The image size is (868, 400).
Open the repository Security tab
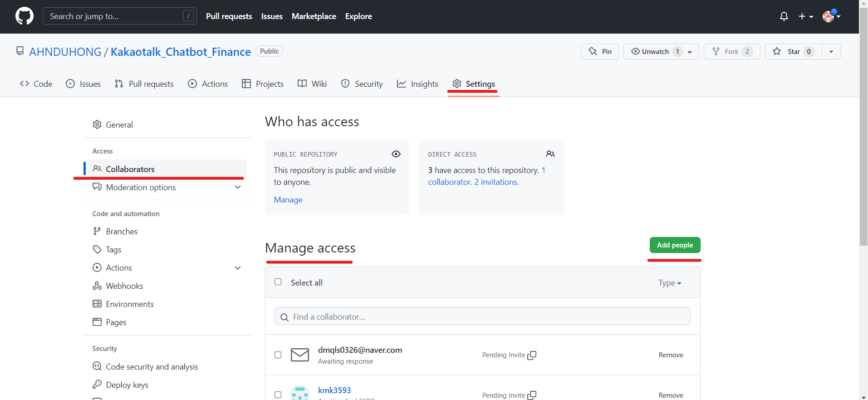pyautogui.click(x=362, y=84)
